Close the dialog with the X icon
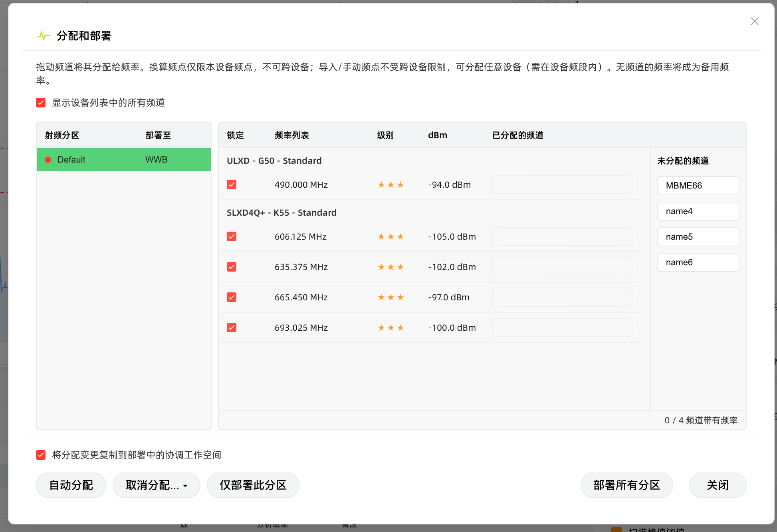The width and height of the screenshot is (777, 532). [x=754, y=21]
